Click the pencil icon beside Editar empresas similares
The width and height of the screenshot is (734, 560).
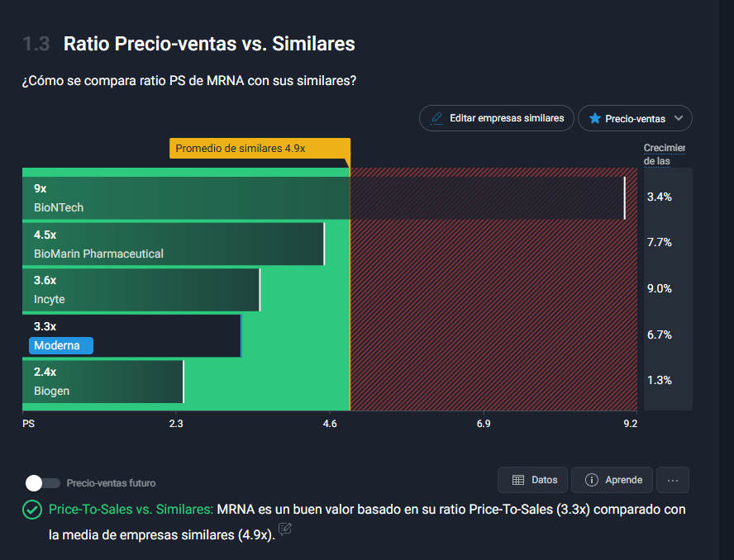[436, 118]
